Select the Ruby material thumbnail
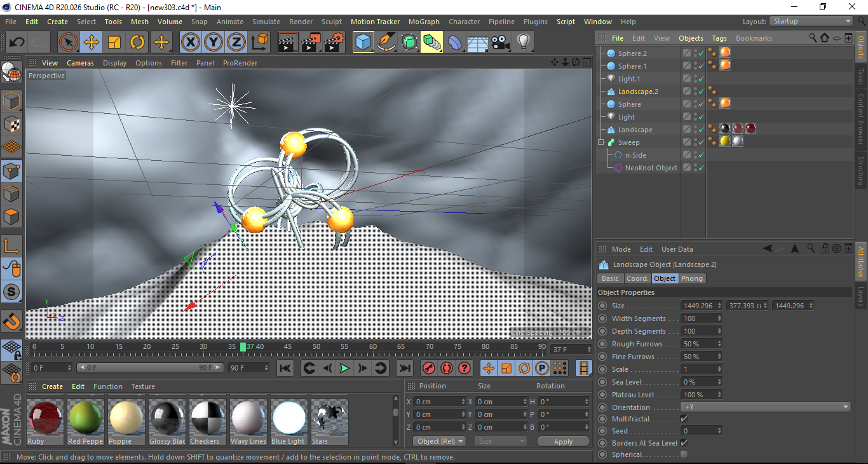This screenshot has width=868, height=464. click(45, 418)
